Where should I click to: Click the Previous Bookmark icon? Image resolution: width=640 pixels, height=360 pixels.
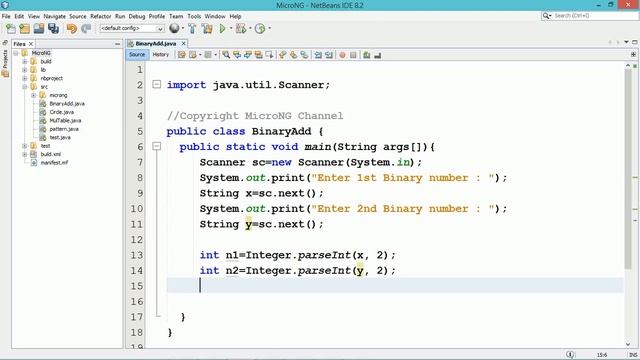coord(282,55)
